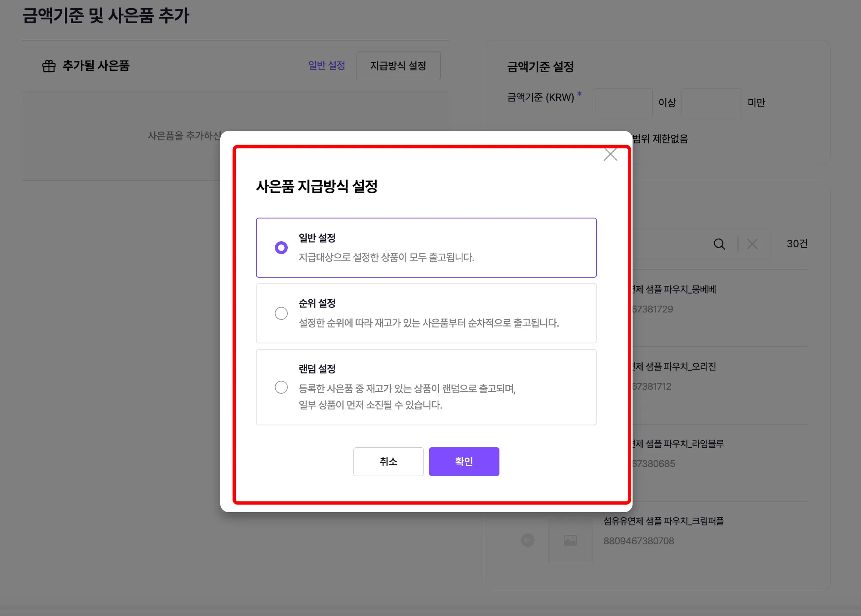Select the 순위 설정 radio option

281,313
